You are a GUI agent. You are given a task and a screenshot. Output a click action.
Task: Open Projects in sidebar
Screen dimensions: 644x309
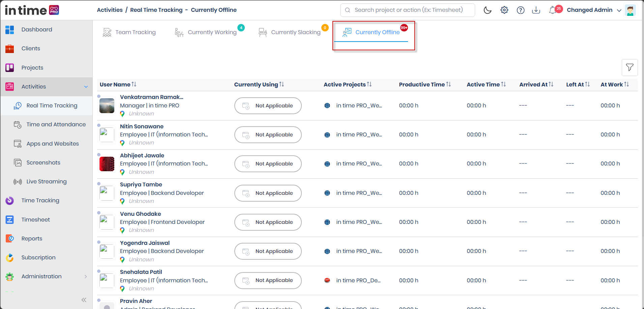(47, 68)
